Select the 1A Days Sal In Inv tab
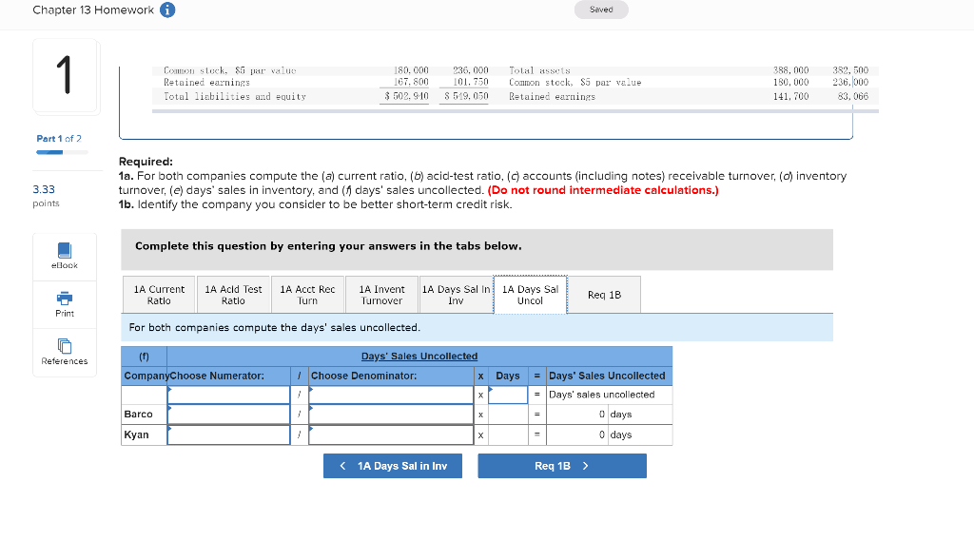This screenshot has width=974, height=560. point(456,295)
